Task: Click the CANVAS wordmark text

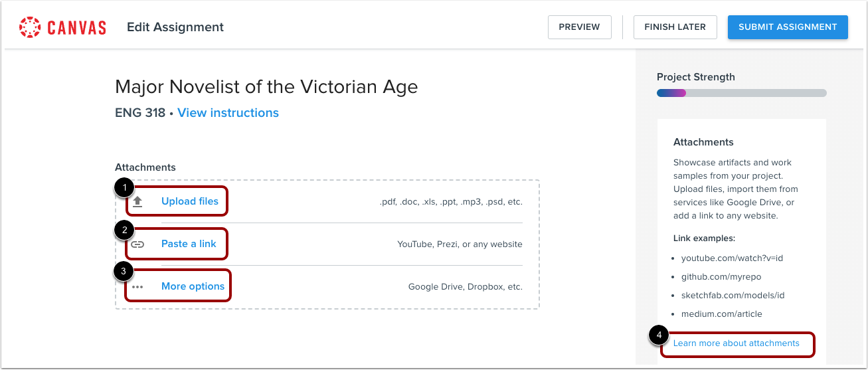Action: (x=77, y=28)
